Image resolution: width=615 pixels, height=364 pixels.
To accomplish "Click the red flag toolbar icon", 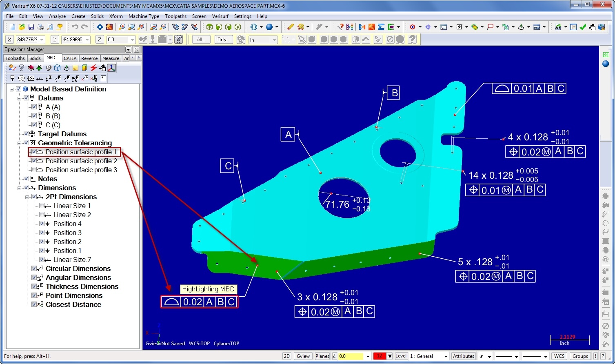I will click(x=490, y=27).
